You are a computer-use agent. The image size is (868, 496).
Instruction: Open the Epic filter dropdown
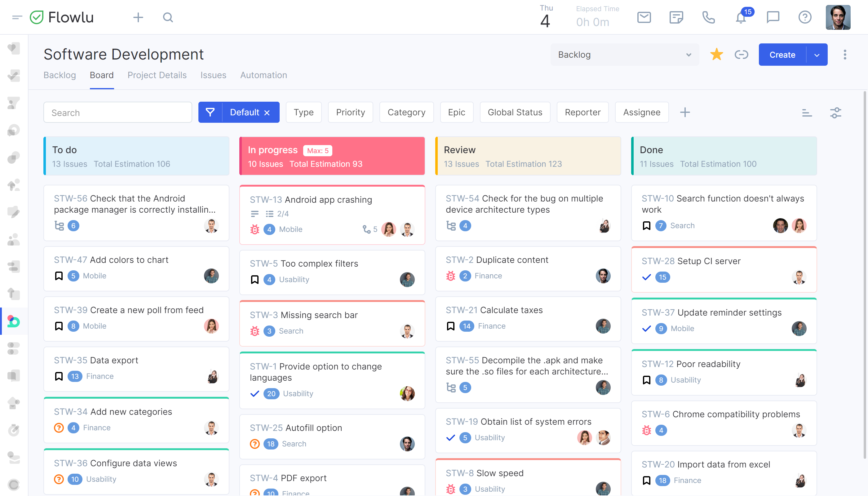457,112
